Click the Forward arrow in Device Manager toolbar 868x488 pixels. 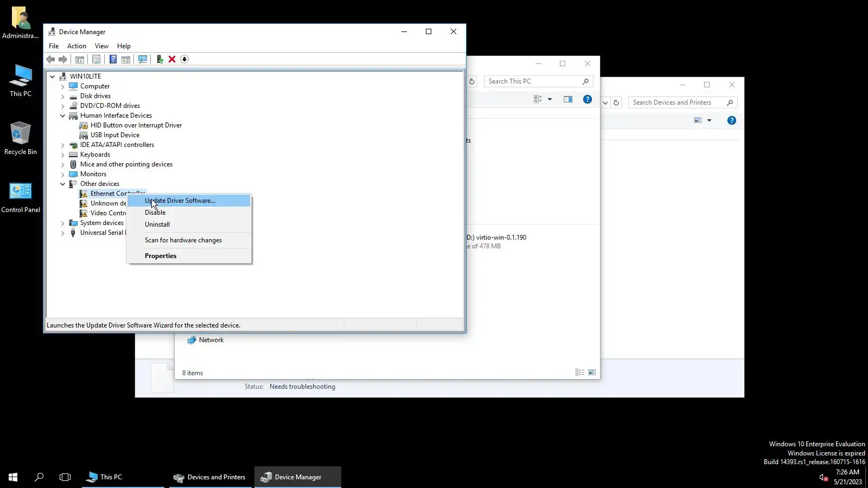[63, 59]
